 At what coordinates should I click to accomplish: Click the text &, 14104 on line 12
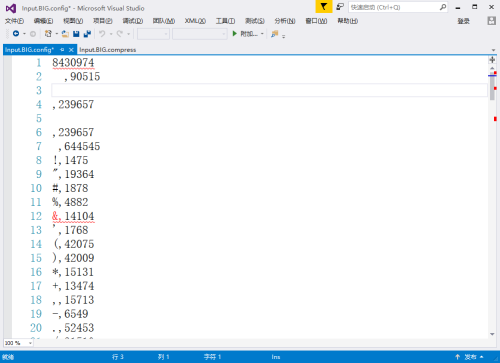point(73,216)
